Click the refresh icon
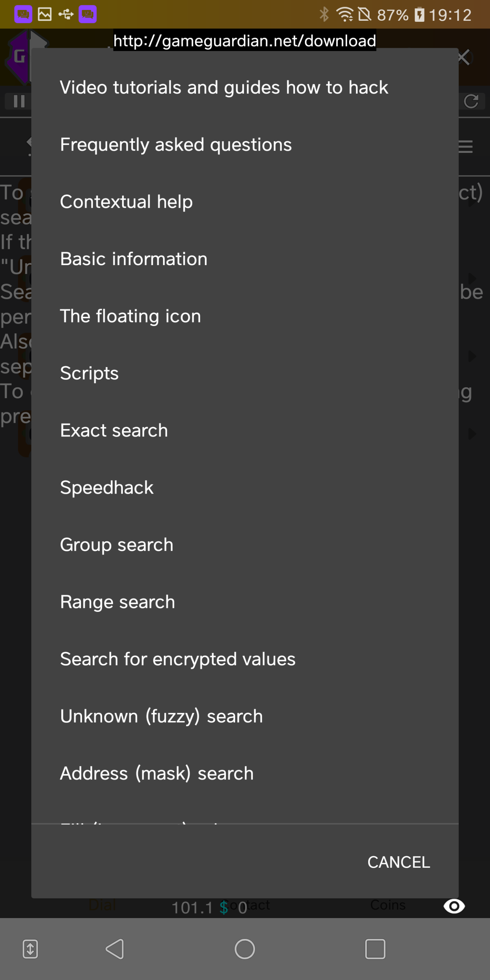The width and height of the screenshot is (490, 980). click(471, 101)
